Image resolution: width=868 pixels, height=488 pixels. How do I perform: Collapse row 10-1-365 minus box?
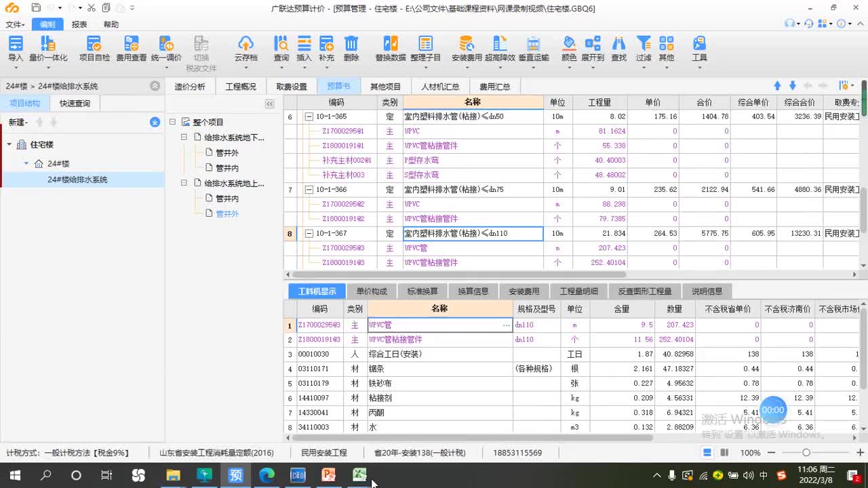point(309,117)
